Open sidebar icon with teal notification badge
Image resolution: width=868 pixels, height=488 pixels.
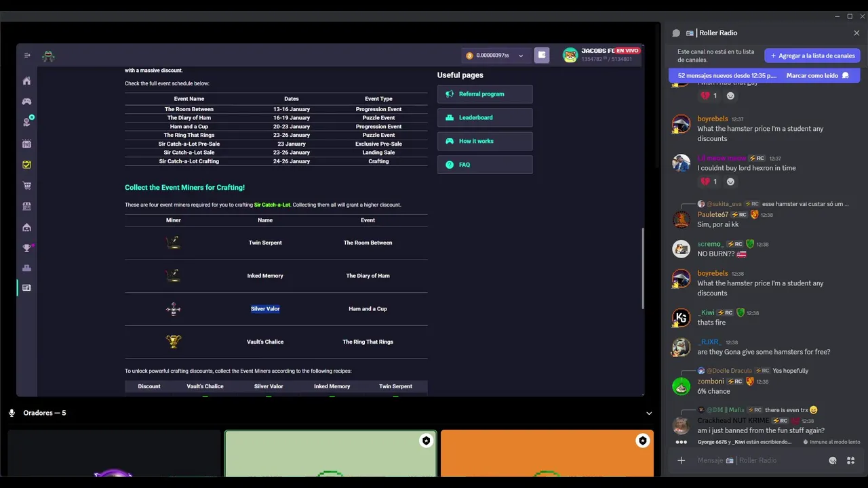(27, 122)
